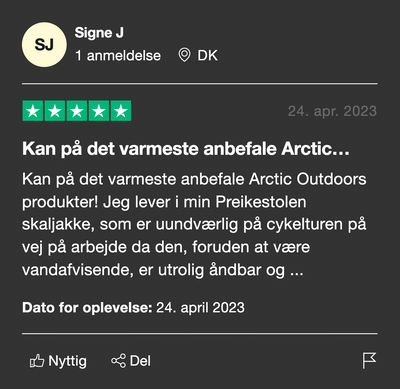Click the share icon
The image size is (400, 389).
pos(118,361)
